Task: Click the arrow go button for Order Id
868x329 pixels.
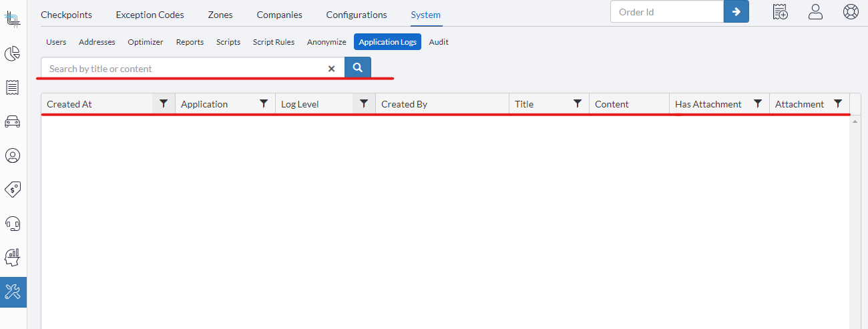Action: tap(736, 11)
